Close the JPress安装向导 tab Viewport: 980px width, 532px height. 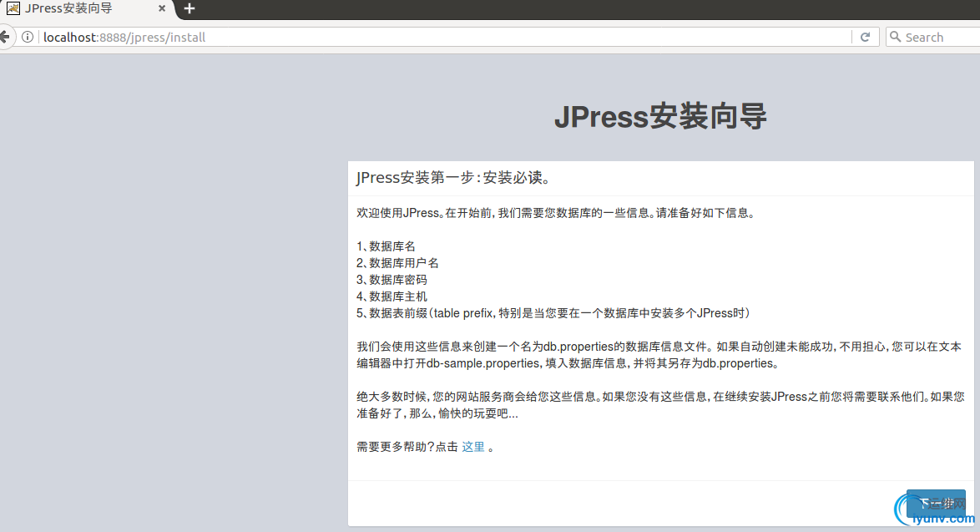162,8
